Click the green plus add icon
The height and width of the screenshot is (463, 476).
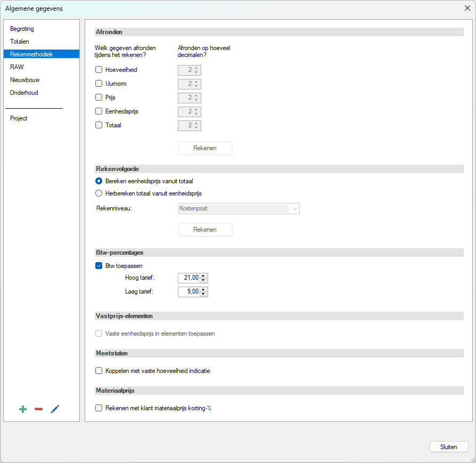click(x=23, y=409)
